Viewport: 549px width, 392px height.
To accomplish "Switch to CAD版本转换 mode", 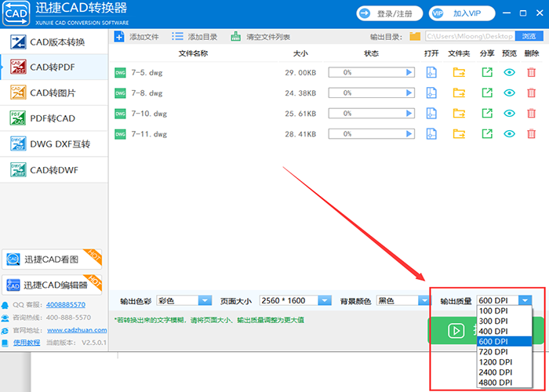I will pos(54,42).
